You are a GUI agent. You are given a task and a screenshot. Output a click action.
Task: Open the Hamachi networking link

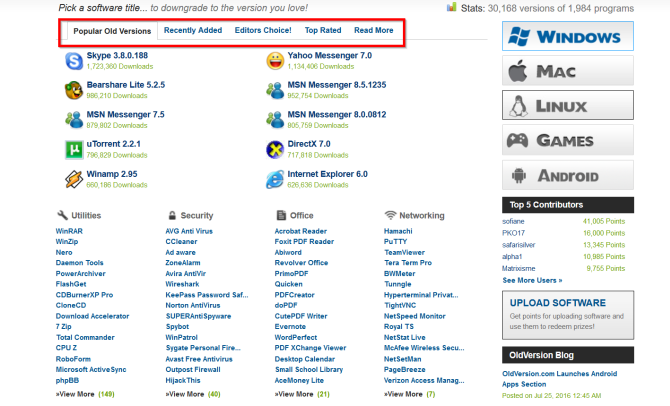click(x=398, y=231)
